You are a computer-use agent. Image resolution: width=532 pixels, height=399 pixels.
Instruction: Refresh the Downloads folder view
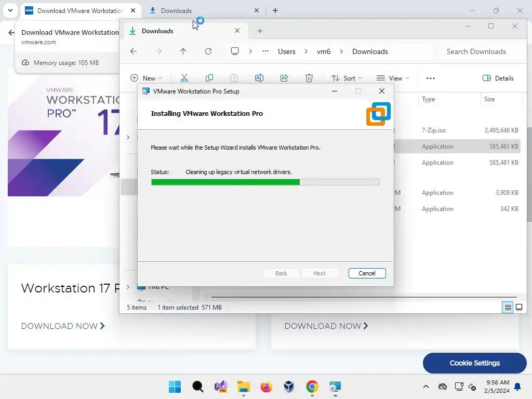(x=208, y=51)
